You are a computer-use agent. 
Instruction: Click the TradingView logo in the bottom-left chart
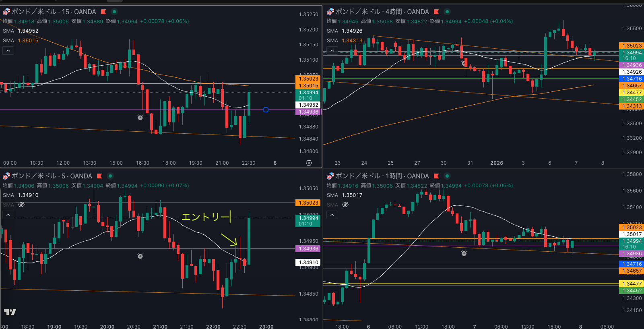click(10, 312)
